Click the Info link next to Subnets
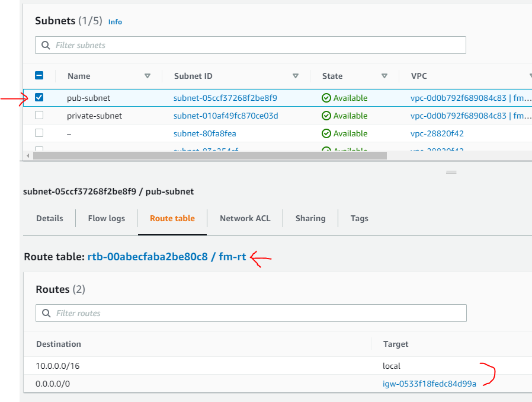This screenshot has height=402, width=532. (115, 22)
